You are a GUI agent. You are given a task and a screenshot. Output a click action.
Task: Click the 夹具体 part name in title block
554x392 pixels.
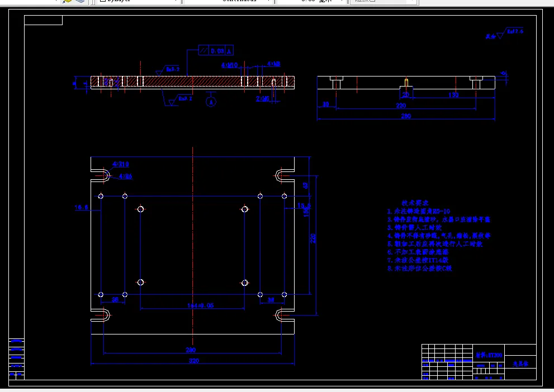point(520,364)
